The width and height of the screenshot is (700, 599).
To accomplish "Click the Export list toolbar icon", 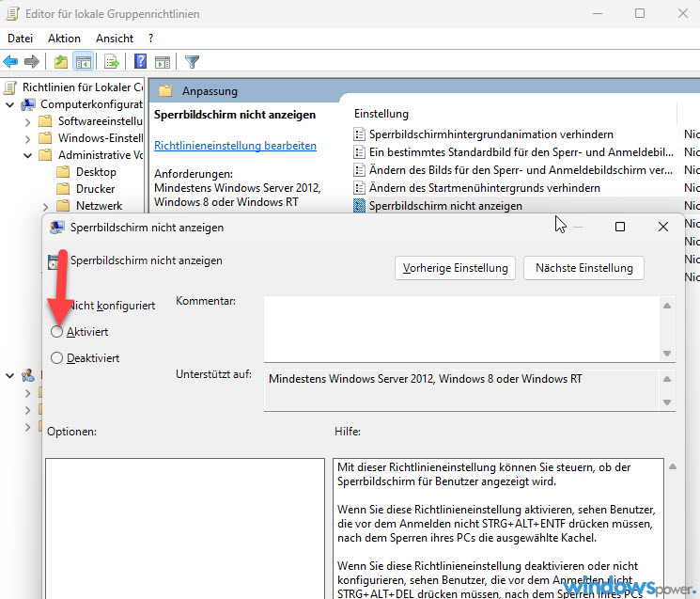I will click(111, 61).
